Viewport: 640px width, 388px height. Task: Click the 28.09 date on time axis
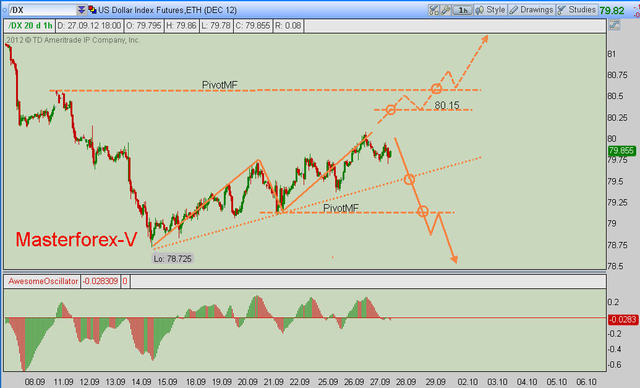(x=406, y=382)
